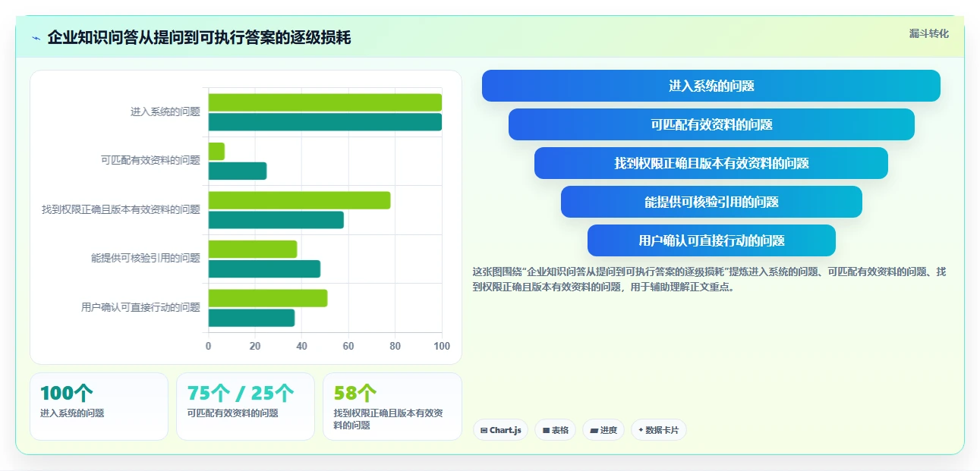Click the 100个 stat card
This screenshot has width=980, height=471.
click(99, 407)
